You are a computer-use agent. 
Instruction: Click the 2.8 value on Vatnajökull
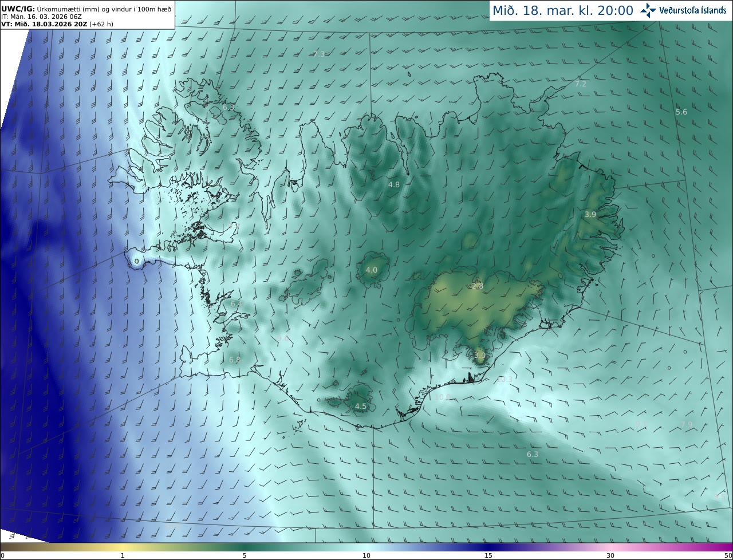pos(478,286)
